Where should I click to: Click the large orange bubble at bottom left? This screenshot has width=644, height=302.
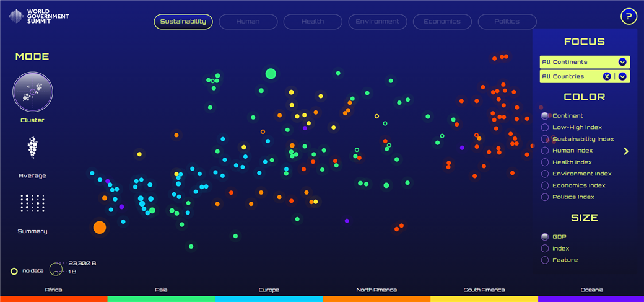100,228
